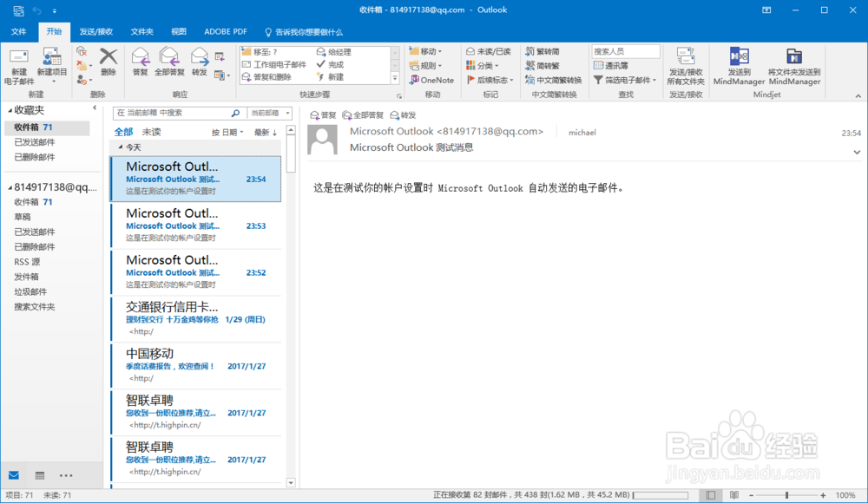Flag the message with 后续标志
868x503 pixels.
coord(490,81)
